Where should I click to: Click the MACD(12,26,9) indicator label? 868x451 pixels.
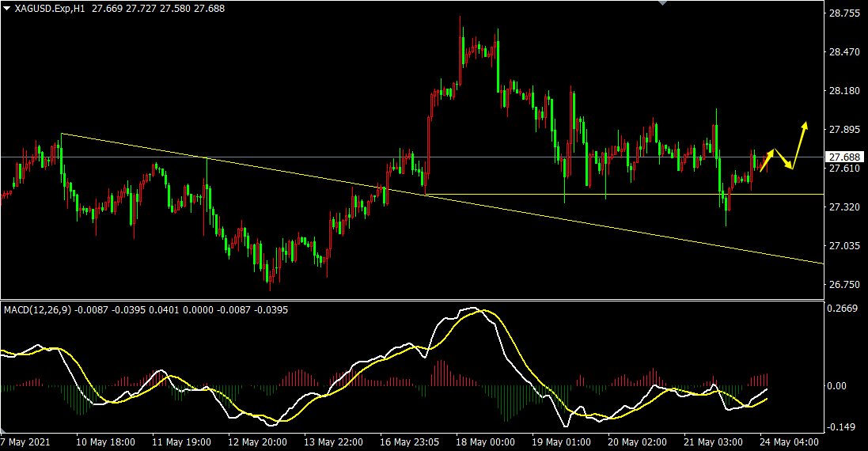pos(37,310)
